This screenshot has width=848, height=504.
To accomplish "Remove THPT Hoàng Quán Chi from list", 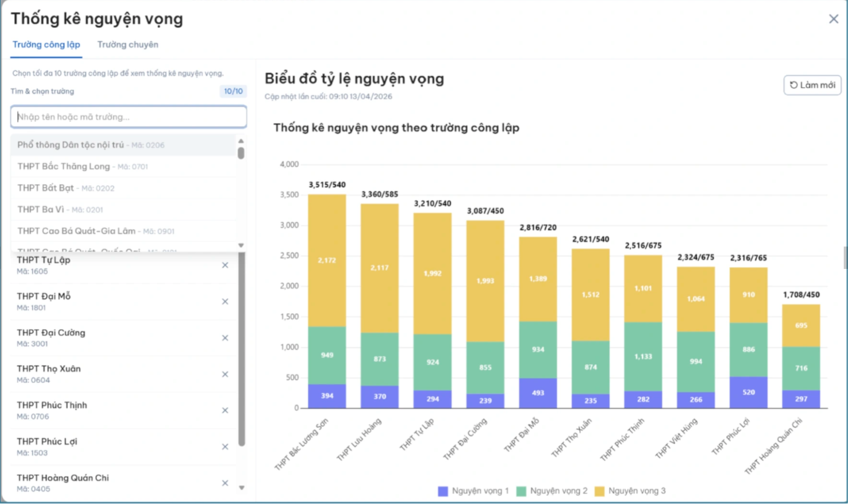I will coord(225,483).
